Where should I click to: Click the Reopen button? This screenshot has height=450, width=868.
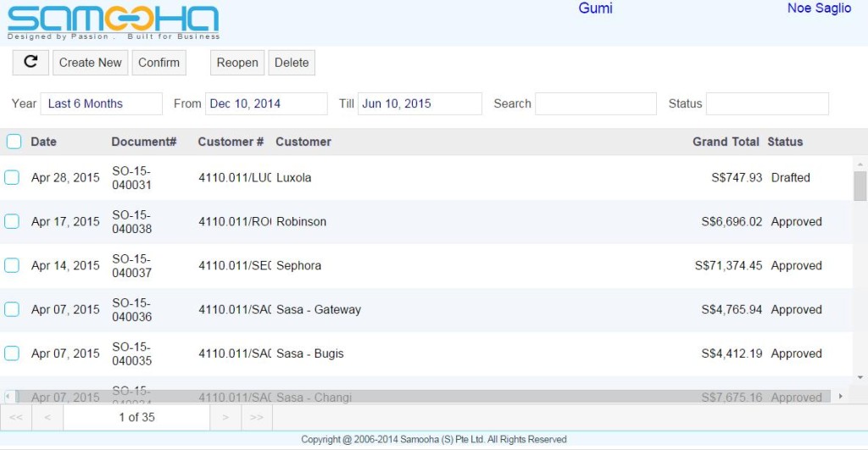[x=237, y=63]
